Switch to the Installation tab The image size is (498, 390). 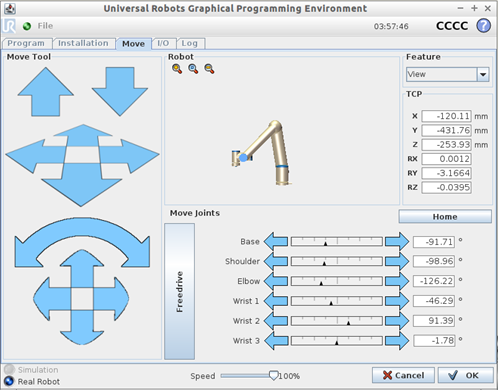[x=83, y=43]
